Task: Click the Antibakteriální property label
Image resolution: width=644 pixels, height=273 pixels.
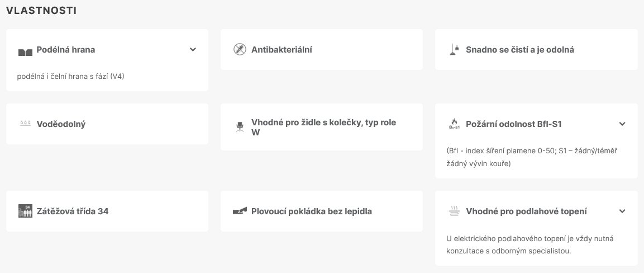Action: click(282, 50)
